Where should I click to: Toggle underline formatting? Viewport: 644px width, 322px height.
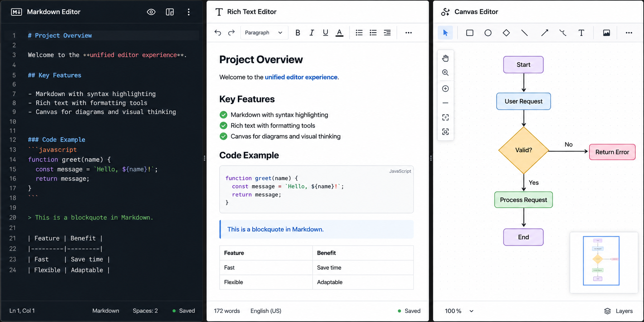point(325,33)
